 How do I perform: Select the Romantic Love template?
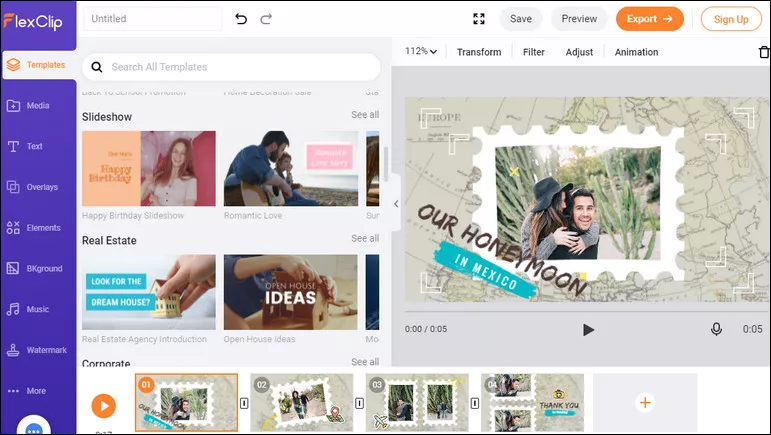point(291,169)
